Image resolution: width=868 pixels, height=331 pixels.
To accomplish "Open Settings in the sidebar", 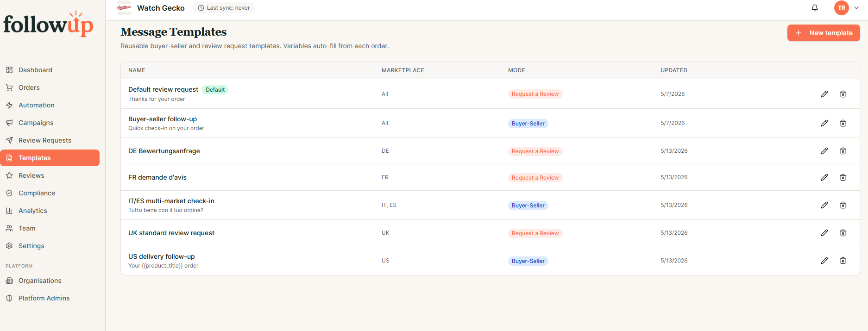I will (x=50, y=246).
